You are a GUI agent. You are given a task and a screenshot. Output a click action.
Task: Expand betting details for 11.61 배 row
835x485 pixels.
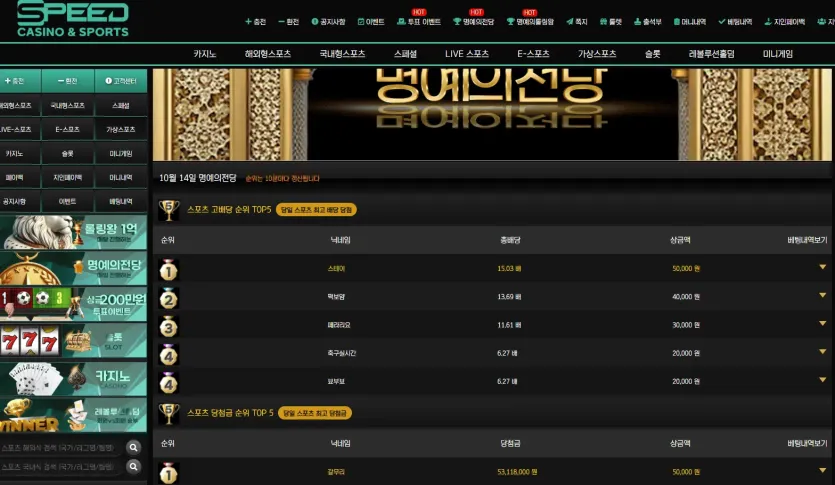(x=822, y=324)
